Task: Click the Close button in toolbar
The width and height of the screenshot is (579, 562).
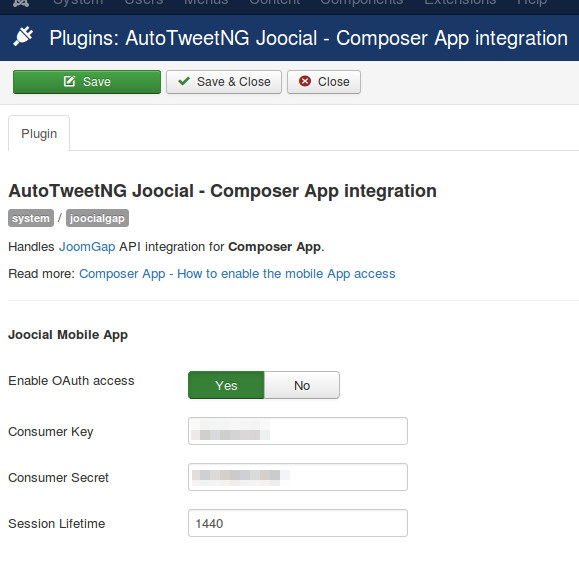Action: [x=324, y=82]
